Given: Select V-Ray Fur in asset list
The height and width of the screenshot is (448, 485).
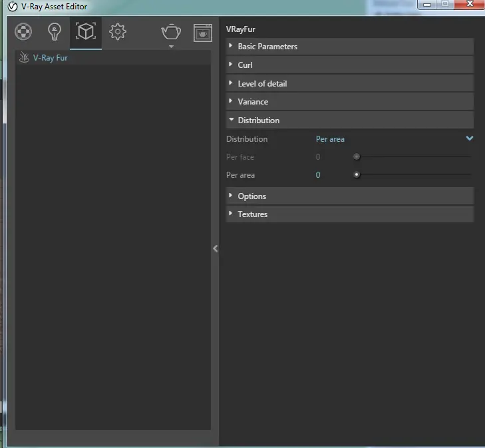Looking at the screenshot, I should [113, 58].
